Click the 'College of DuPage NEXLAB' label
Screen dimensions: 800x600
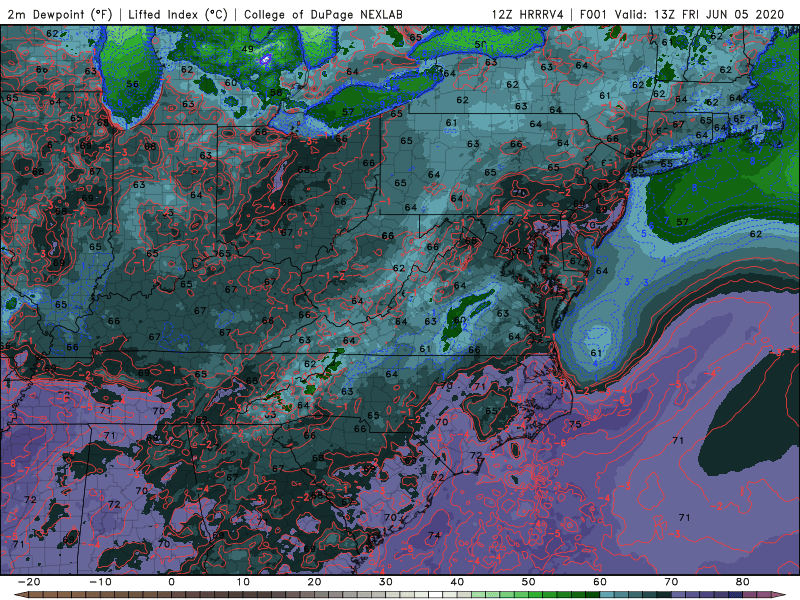[323, 15]
